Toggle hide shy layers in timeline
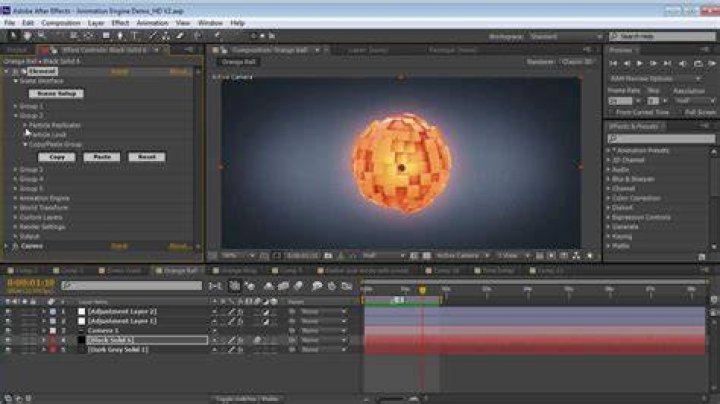The width and height of the screenshot is (720, 404). [269, 286]
